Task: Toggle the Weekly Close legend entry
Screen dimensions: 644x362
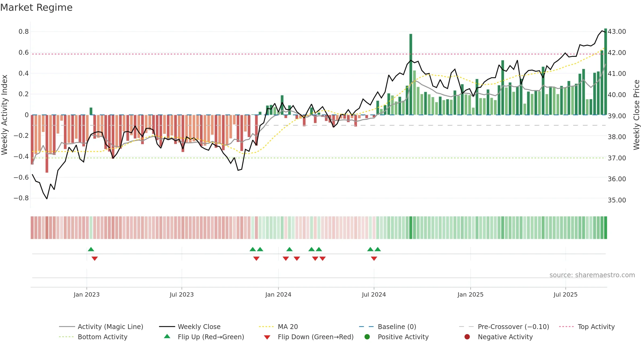Action: (x=190, y=327)
